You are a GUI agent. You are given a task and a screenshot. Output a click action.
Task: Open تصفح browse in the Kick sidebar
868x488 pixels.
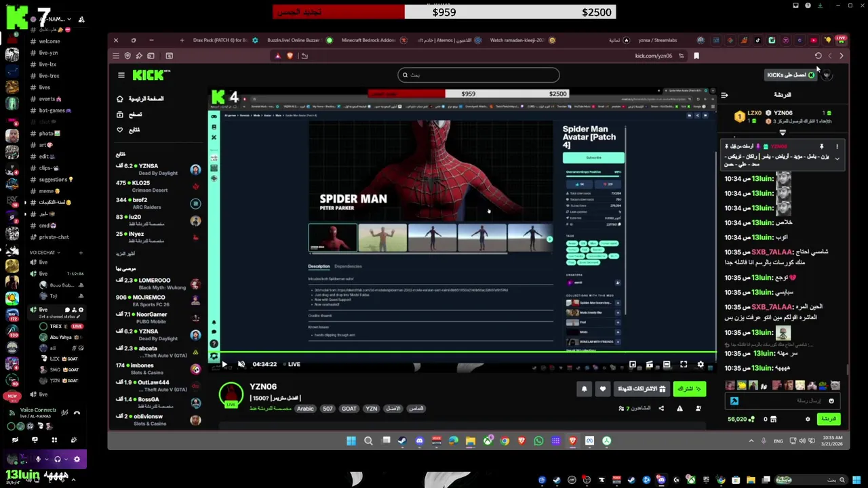pos(130,115)
